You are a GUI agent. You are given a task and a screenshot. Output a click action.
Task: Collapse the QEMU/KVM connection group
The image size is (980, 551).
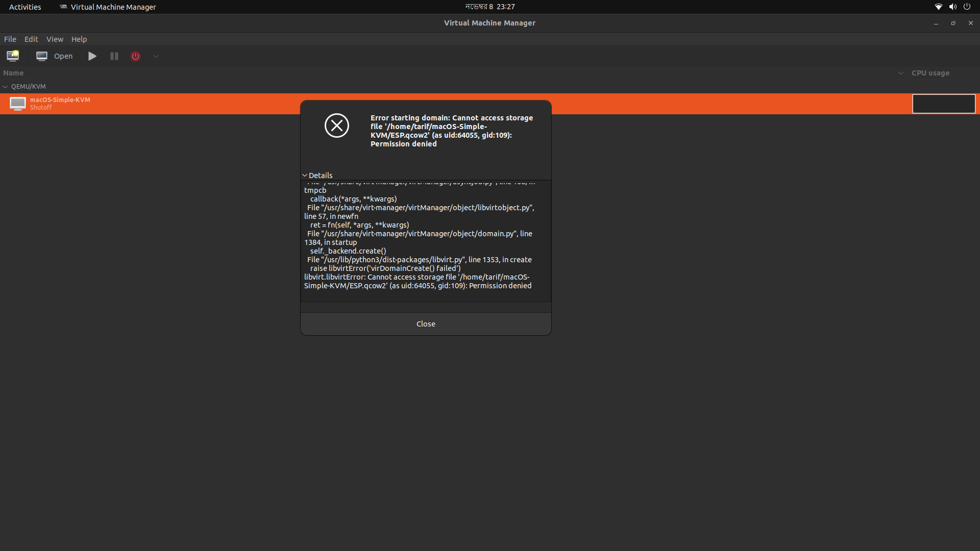[x=5, y=87]
